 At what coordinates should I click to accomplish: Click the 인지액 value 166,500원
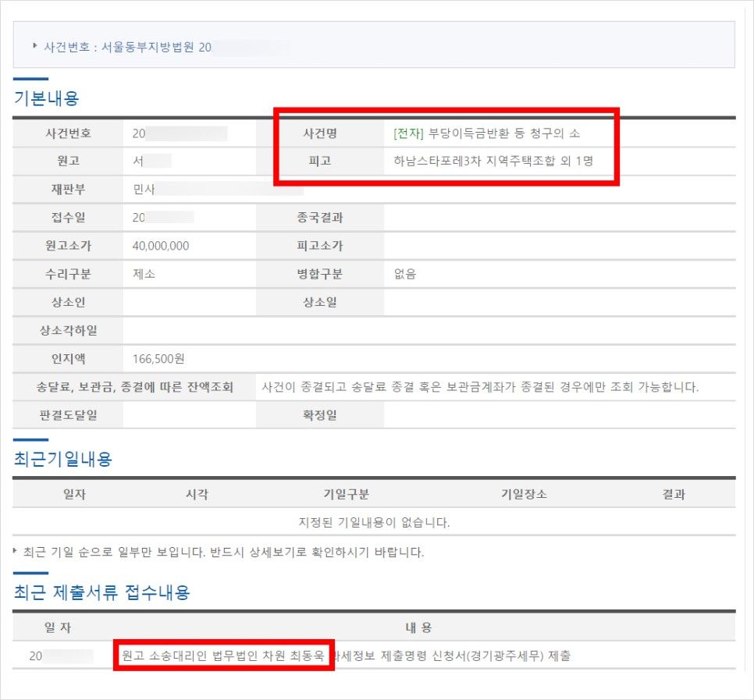coord(158,359)
